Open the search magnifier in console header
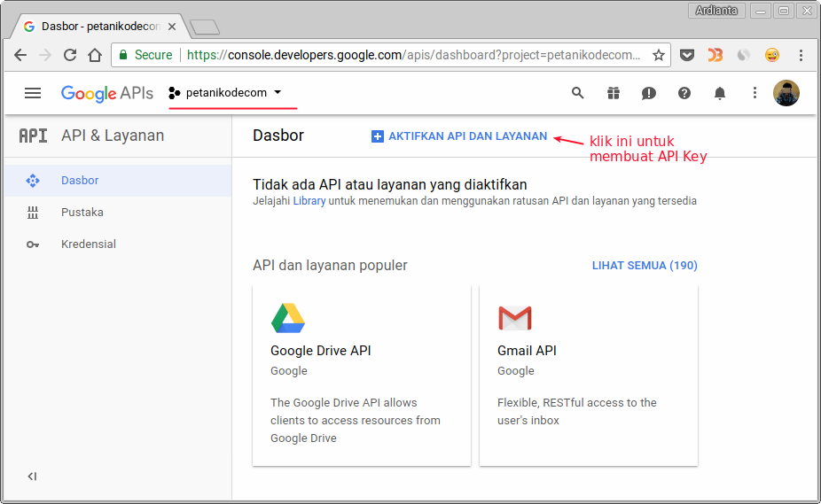Viewport: 821px width, 504px height. pyautogui.click(x=577, y=93)
